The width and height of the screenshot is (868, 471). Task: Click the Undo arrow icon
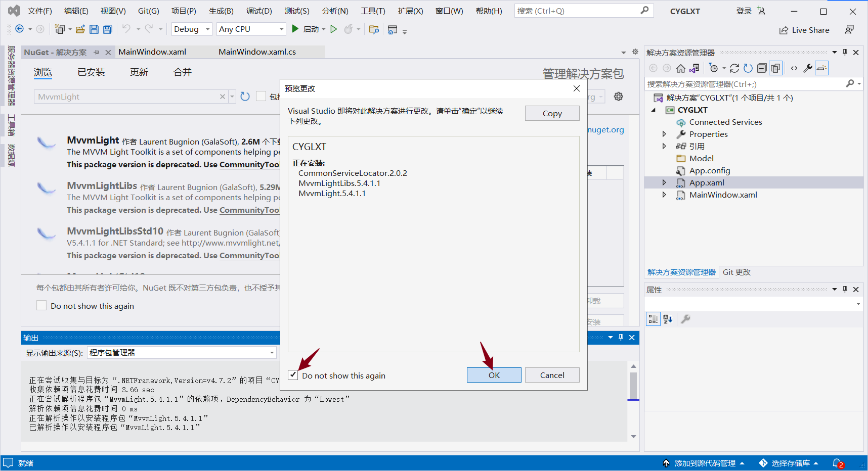[126, 29]
